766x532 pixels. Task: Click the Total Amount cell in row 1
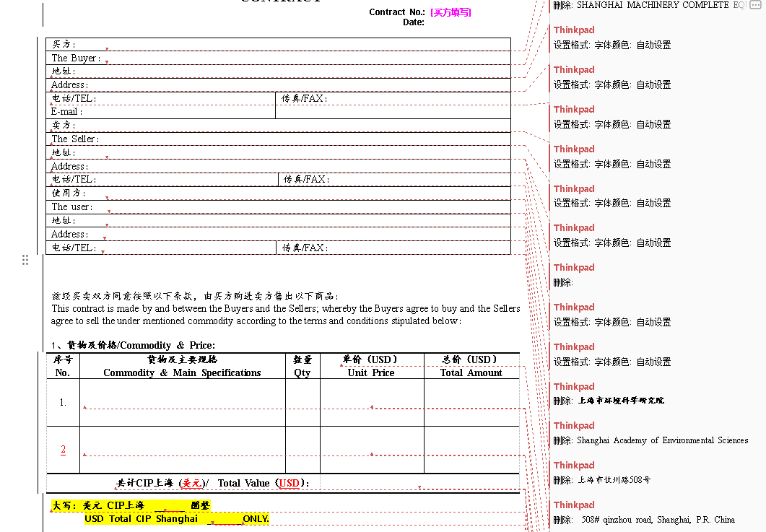pos(471,403)
